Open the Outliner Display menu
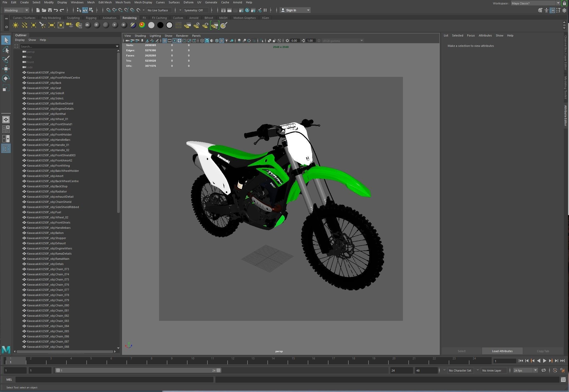Screen dimensions: 569x392 tap(20, 40)
